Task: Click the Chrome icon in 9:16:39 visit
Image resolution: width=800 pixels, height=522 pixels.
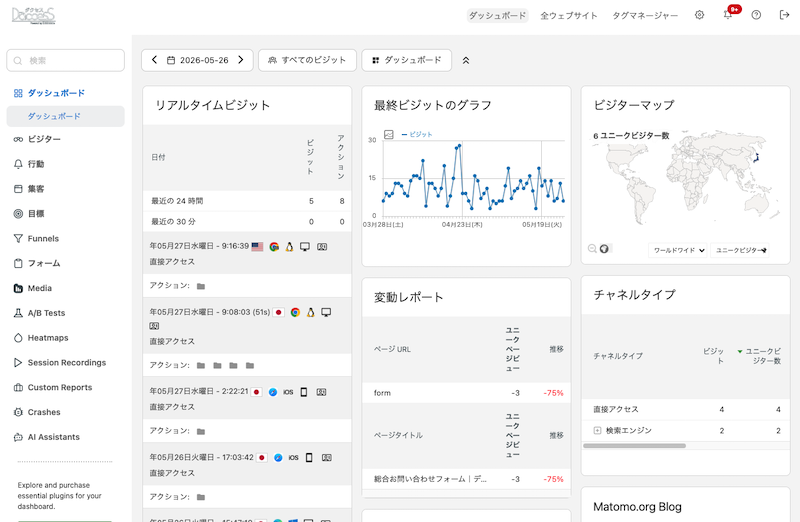Action: [x=274, y=247]
